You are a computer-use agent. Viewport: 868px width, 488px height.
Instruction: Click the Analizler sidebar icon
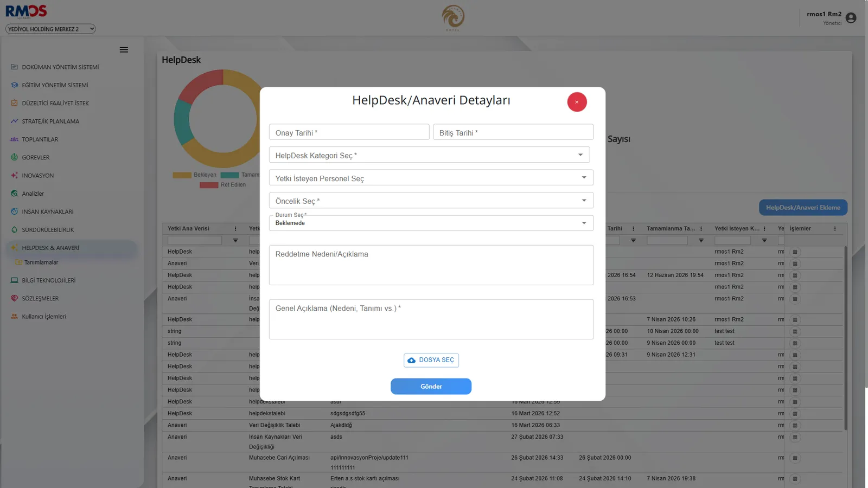click(14, 194)
